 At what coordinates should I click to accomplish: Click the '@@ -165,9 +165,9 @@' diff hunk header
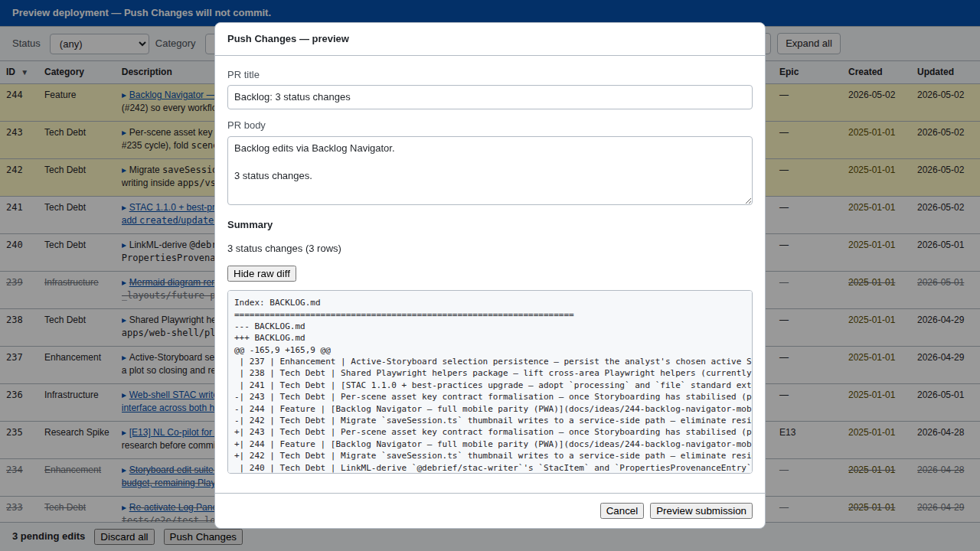click(x=283, y=350)
